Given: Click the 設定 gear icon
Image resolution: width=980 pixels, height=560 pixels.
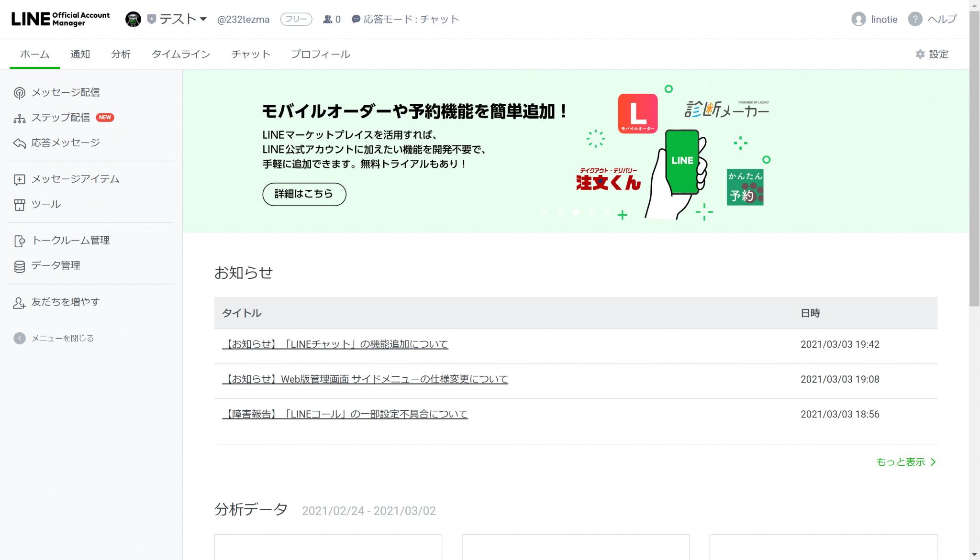Looking at the screenshot, I should [920, 54].
